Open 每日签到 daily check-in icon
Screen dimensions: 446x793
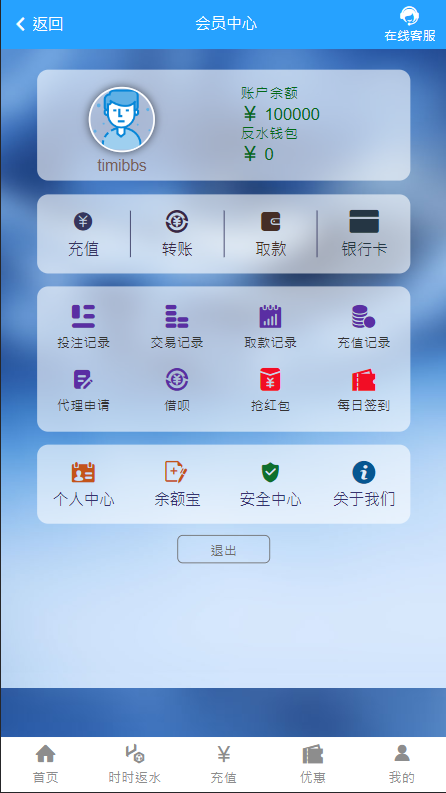(x=364, y=380)
